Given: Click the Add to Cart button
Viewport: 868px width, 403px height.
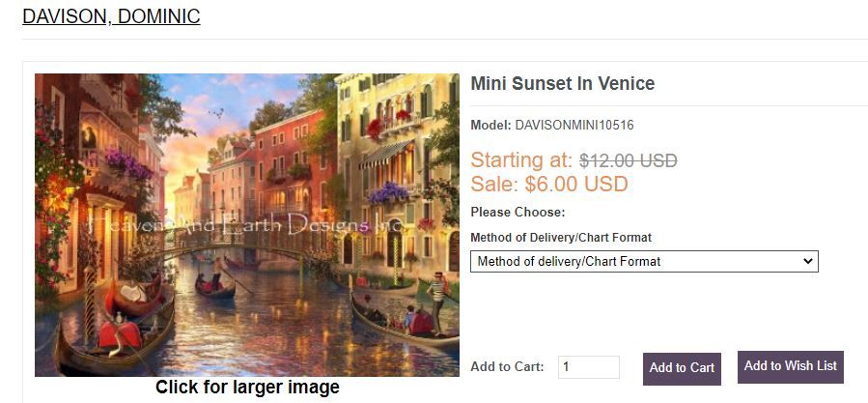Looking at the screenshot, I should pos(682,368).
